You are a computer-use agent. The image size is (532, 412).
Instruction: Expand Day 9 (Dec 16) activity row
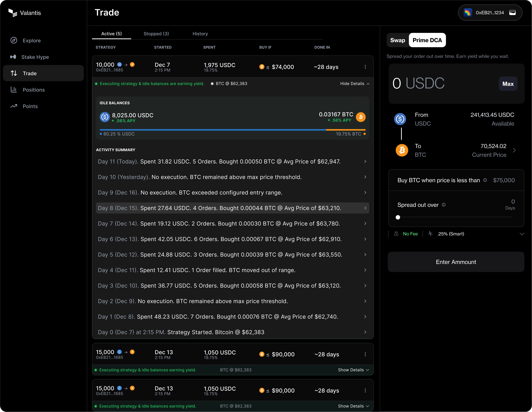point(233,193)
